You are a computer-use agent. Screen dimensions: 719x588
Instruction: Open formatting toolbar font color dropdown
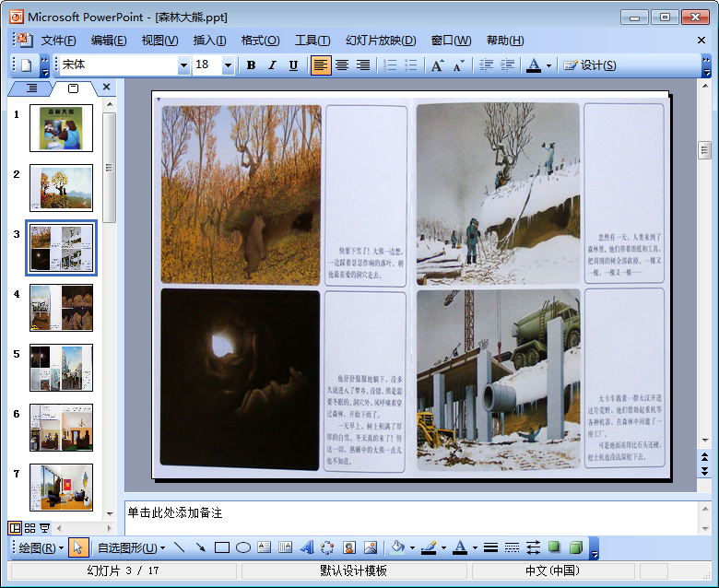[548, 65]
